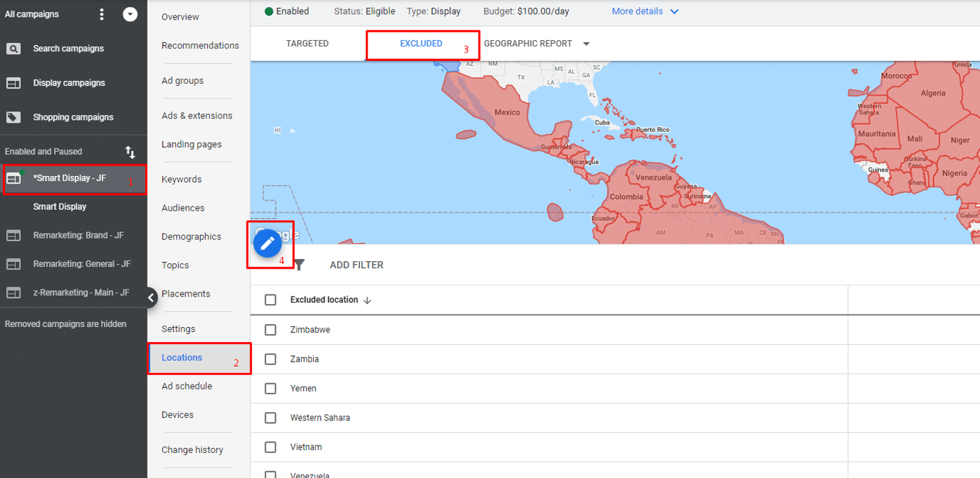Screen dimensions: 980x478
Task: Click ADD FILTER
Action: point(356,265)
